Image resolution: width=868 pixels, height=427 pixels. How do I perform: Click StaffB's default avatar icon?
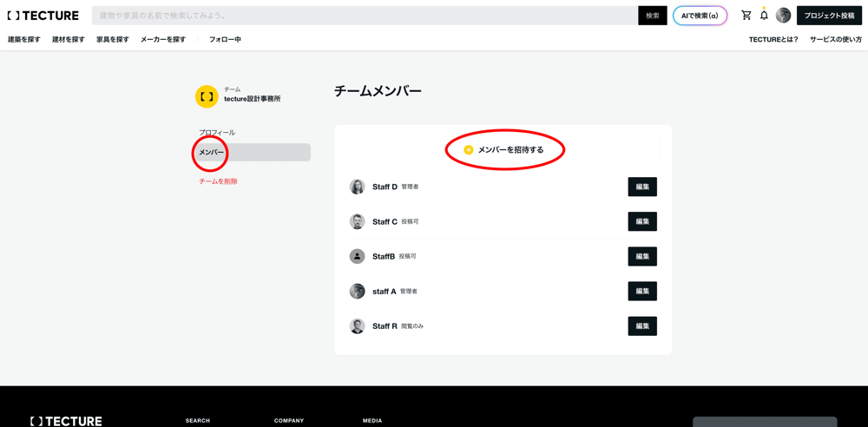tap(357, 256)
